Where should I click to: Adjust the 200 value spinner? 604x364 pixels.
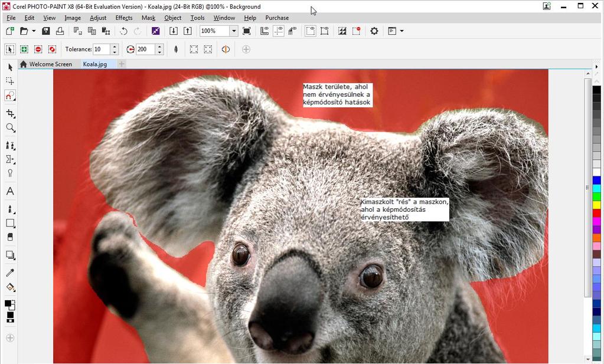tap(159, 49)
